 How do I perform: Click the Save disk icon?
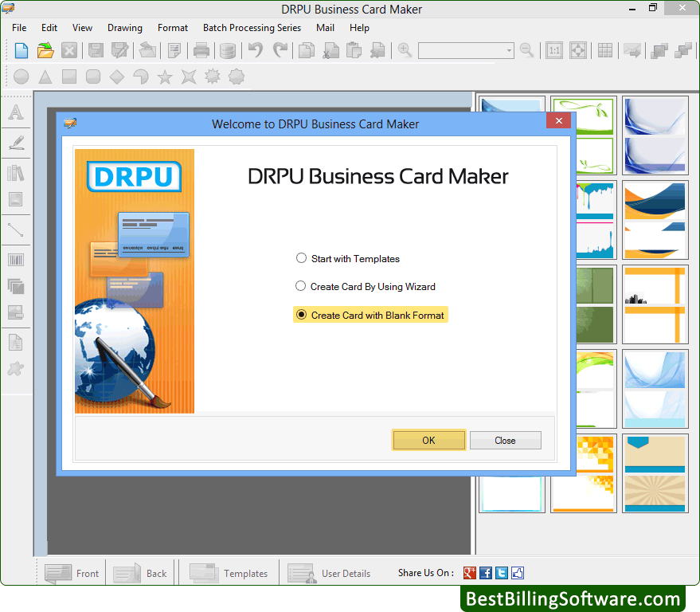96,50
